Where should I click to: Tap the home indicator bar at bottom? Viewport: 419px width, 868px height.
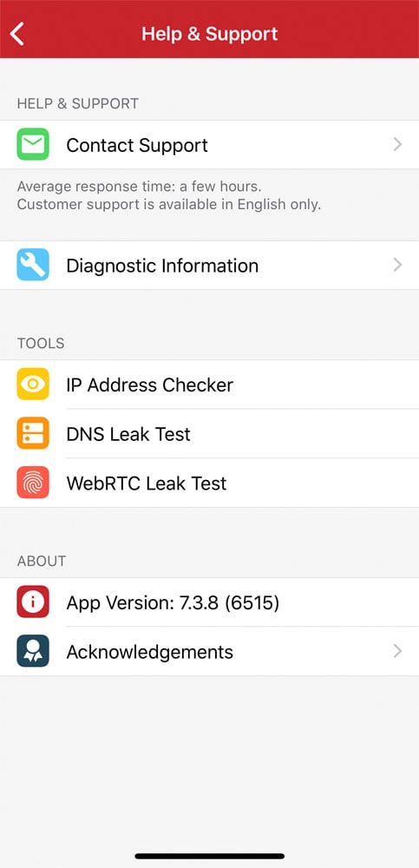pos(209,856)
